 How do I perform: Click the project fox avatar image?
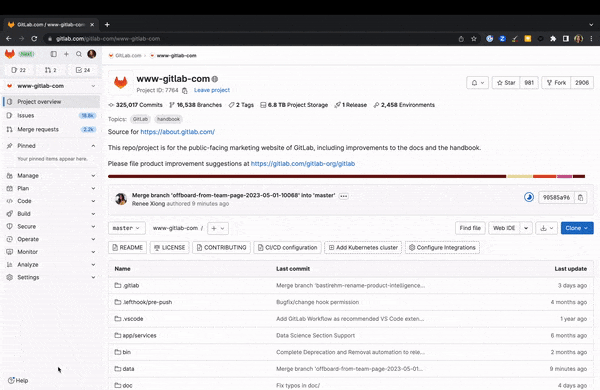coord(121,82)
